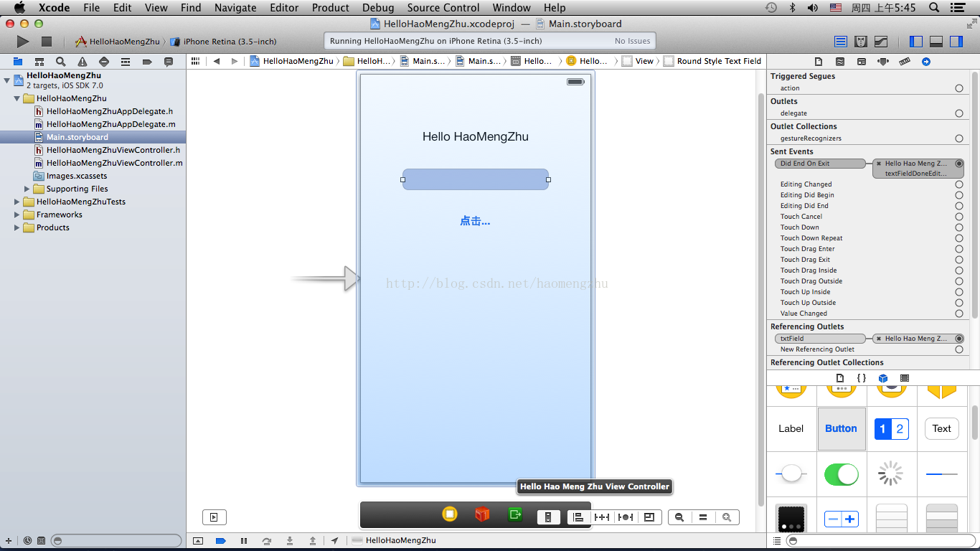Switch to Assistant editor tuxedo icon
Viewport: 980px width, 551px height.
tap(861, 42)
